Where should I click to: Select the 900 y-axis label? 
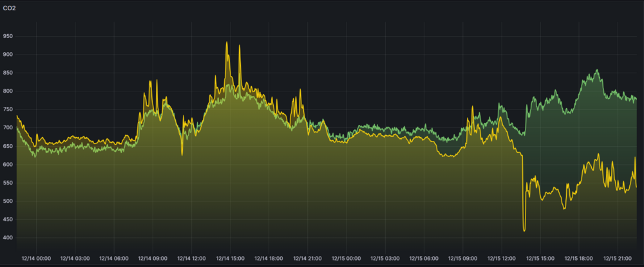pos(8,55)
